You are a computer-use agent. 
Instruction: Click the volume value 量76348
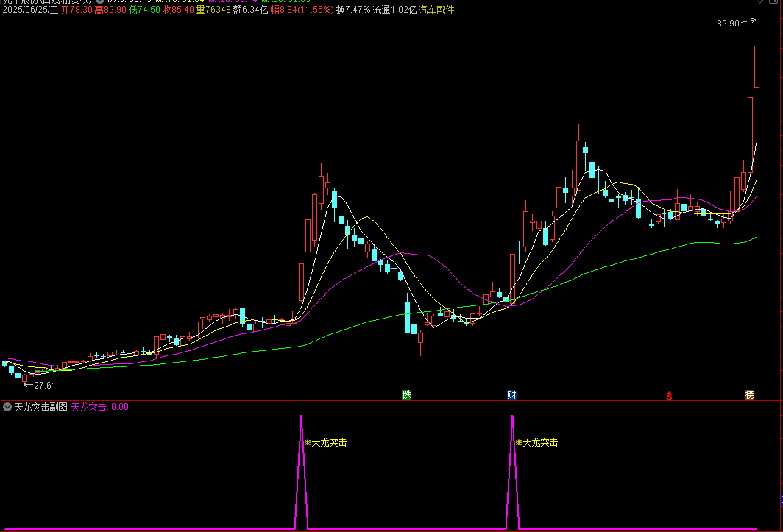[213, 10]
